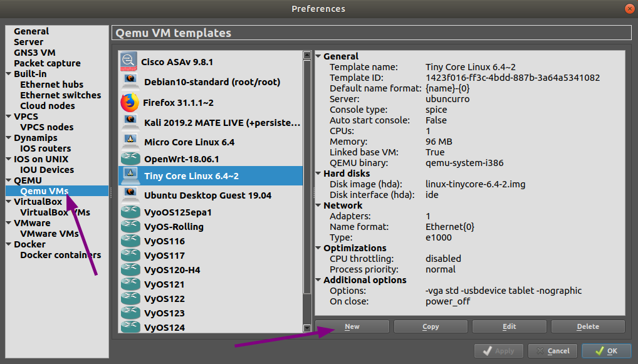The height and width of the screenshot is (364, 638).
Task: Select the Kali 2019.2 MATE LIVE icon
Action: point(131,122)
